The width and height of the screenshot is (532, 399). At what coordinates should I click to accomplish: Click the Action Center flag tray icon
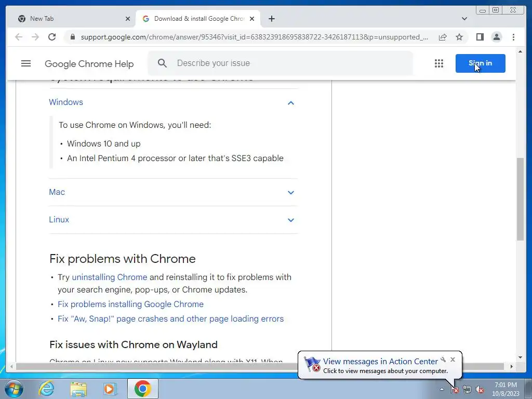(x=455, y=390)
